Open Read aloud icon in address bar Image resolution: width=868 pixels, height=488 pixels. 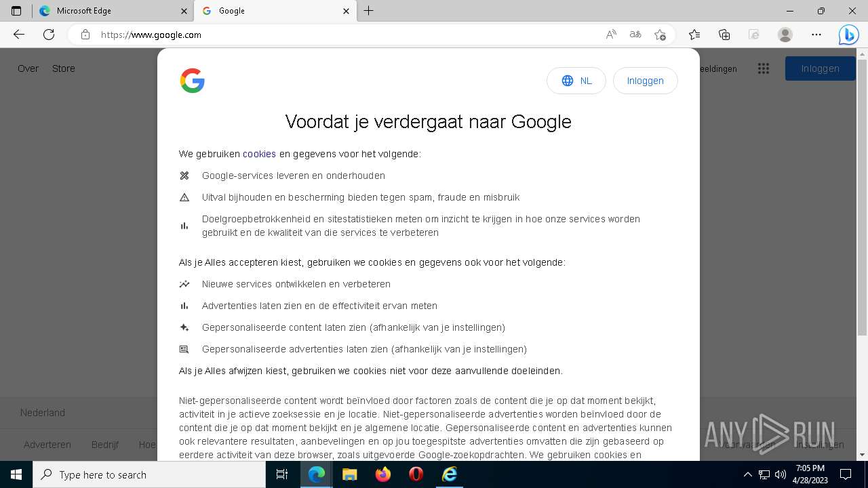click(611, 35)
